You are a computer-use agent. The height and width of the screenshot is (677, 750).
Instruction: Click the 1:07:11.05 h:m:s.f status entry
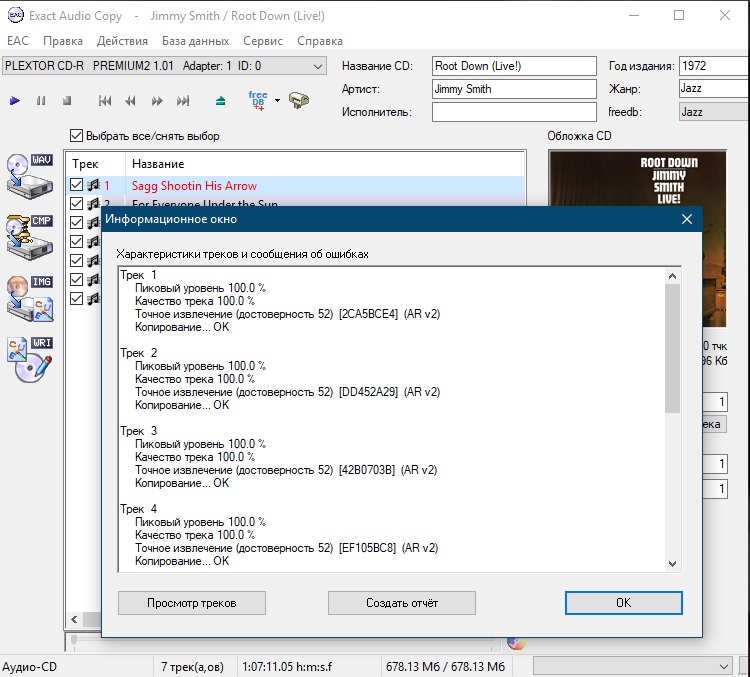click(287, 666)
